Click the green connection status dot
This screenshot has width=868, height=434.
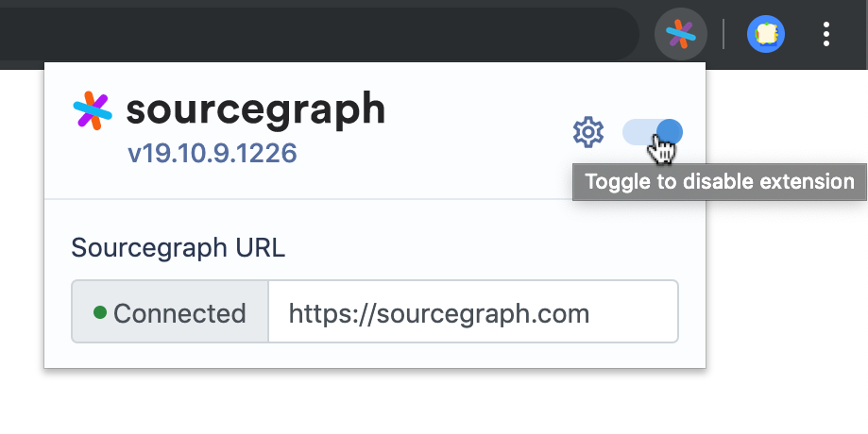click(x=100, y=312)
